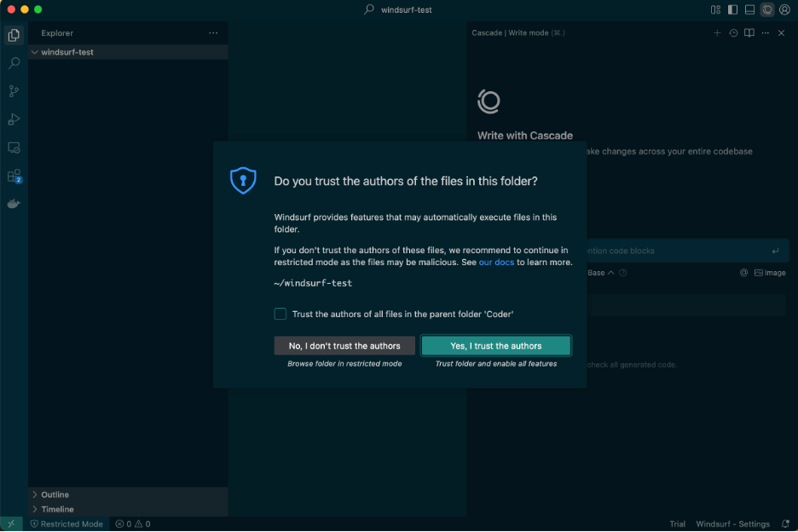Viewport: 798px width, 532px height.
Task: Click Restricted Mode in status bar
Action: point(66,524)
